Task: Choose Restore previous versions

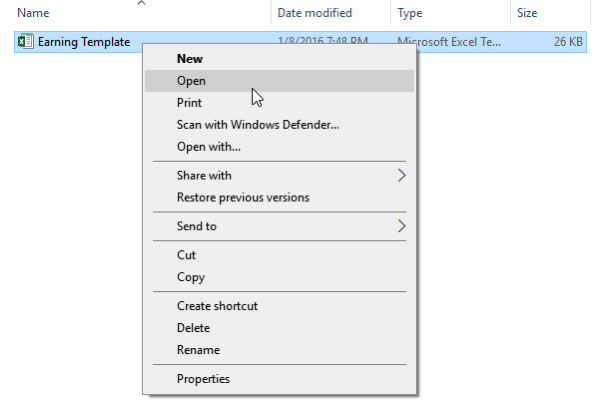Action: [x=243, y=197]
